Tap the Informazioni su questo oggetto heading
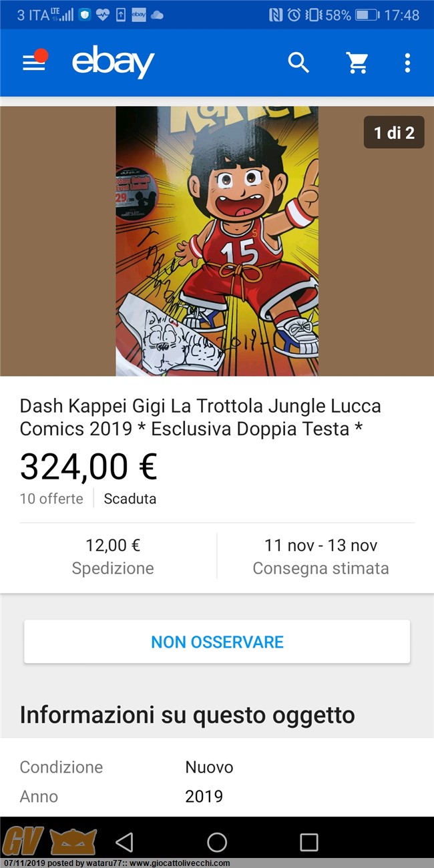Viewport: 434px width, 868px height. click(x=187, y=715)
